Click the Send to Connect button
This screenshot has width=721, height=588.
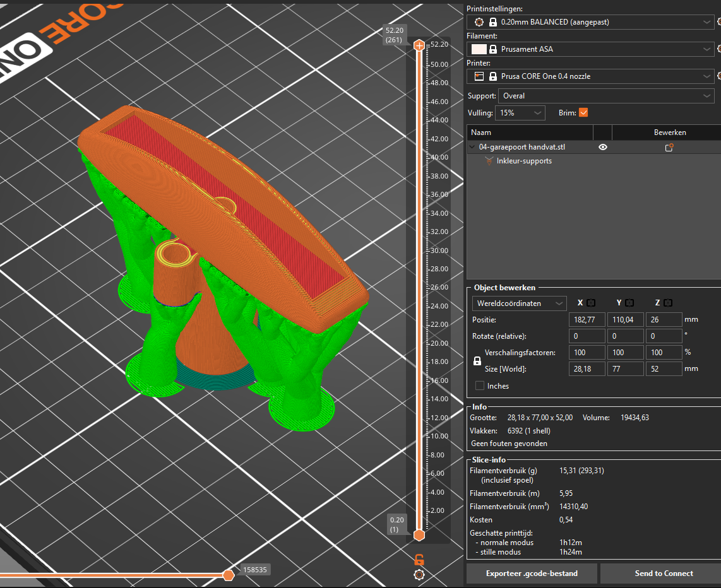click(x=664, y=573)
